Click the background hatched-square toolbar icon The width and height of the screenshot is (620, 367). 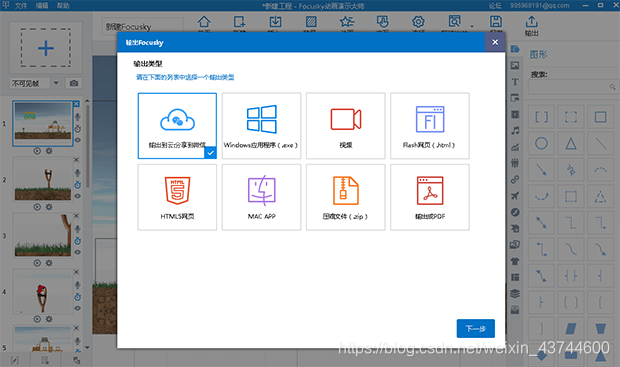tap(311, 23)
